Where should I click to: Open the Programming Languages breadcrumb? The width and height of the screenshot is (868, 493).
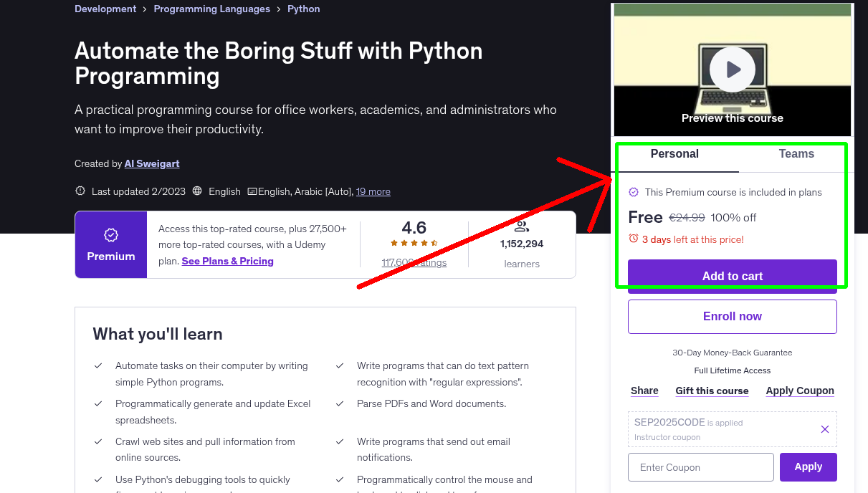pos(212,9)
